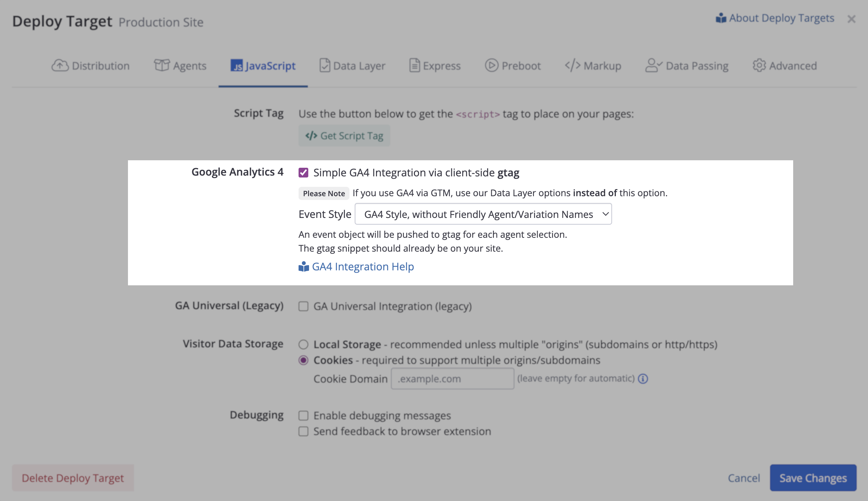Click the Advanced gear icon

point(759,65)
